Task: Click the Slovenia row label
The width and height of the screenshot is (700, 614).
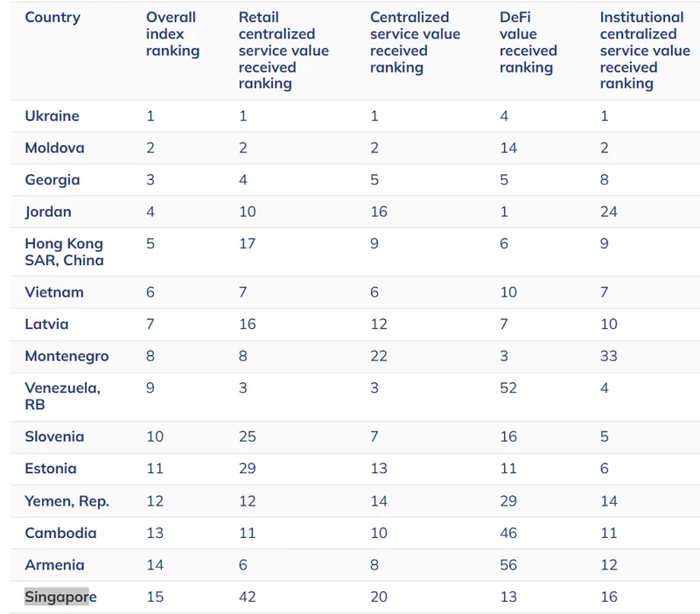Action: point(53,436)
